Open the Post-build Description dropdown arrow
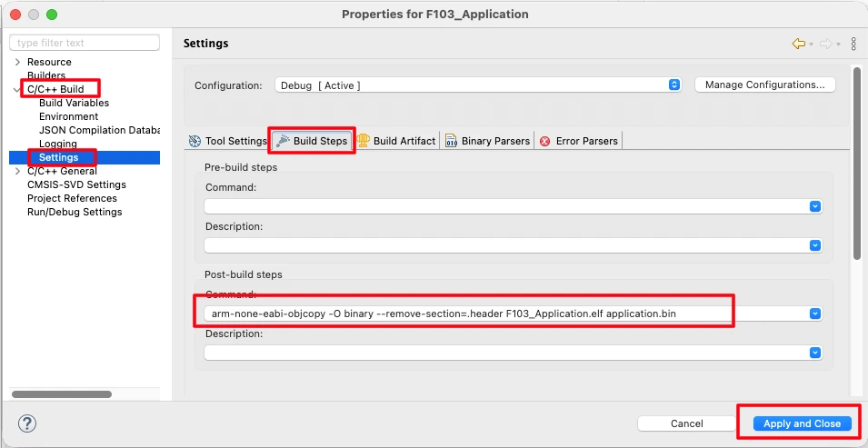The width and height of the screenshot is (868, 448). coord(815,352)
